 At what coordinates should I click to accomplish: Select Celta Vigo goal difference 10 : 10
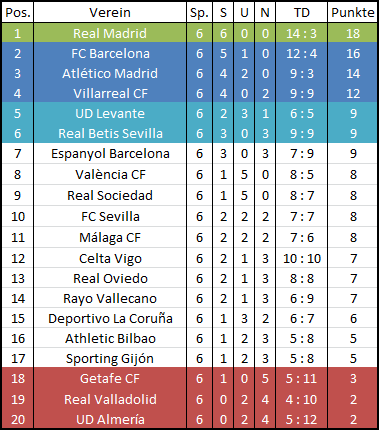(302, 259)
